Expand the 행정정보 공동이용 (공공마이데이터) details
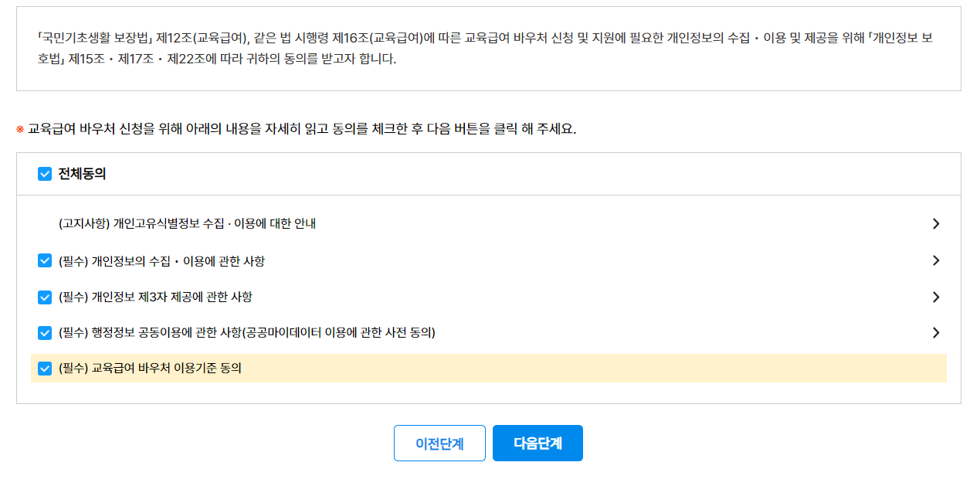This screenshot has width=980, height=486. pos(936,333)
